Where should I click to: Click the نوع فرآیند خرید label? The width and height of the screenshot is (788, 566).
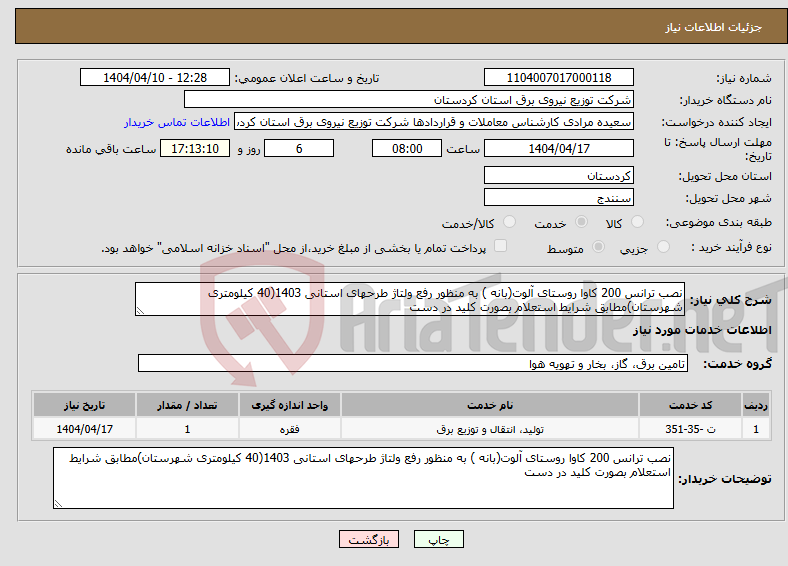(732, 247)
